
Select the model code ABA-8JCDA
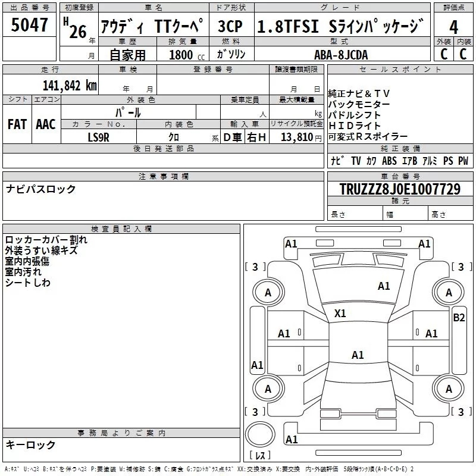[341, 54]
